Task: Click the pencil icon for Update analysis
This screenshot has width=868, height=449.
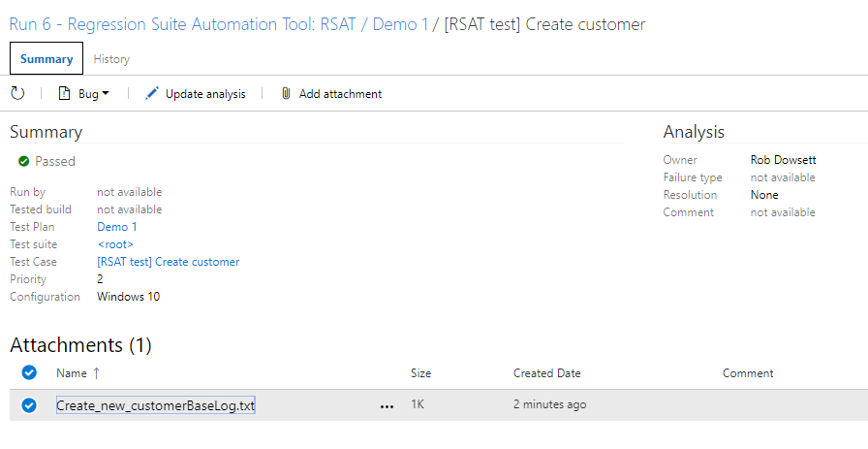Action: click(151, 94)
